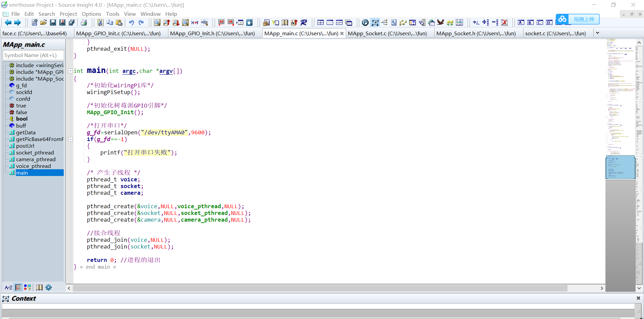The height and width of the screenshot is (319, 644).
Task: Toggle symbol type grouping view button
Action: 28,287
